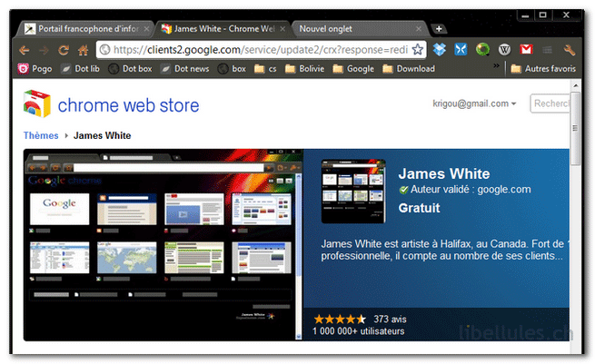Expand the cs bookmark folder
This screenshot has height=364, width=595.
[265, 69]
